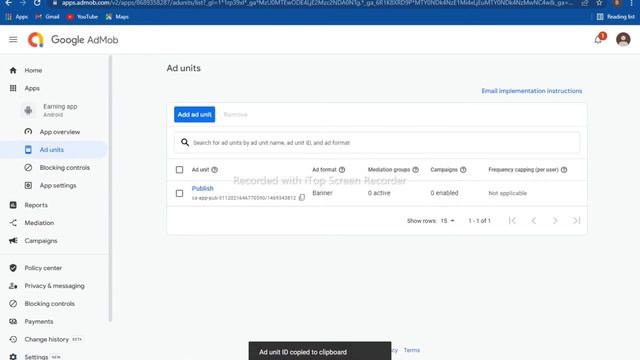Viewport: 640px width, 360px height.
Task: Open the Gmail bookmark
Action: [47, 17]
